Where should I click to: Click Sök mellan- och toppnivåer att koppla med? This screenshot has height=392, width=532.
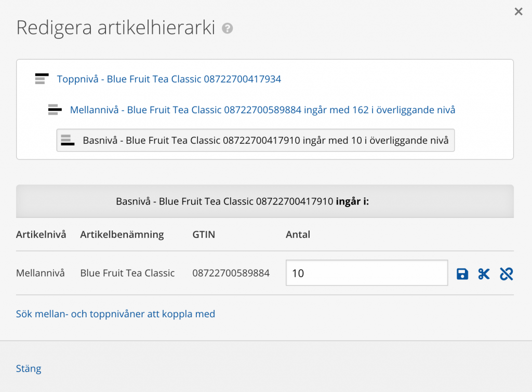[x=115, y=314]
